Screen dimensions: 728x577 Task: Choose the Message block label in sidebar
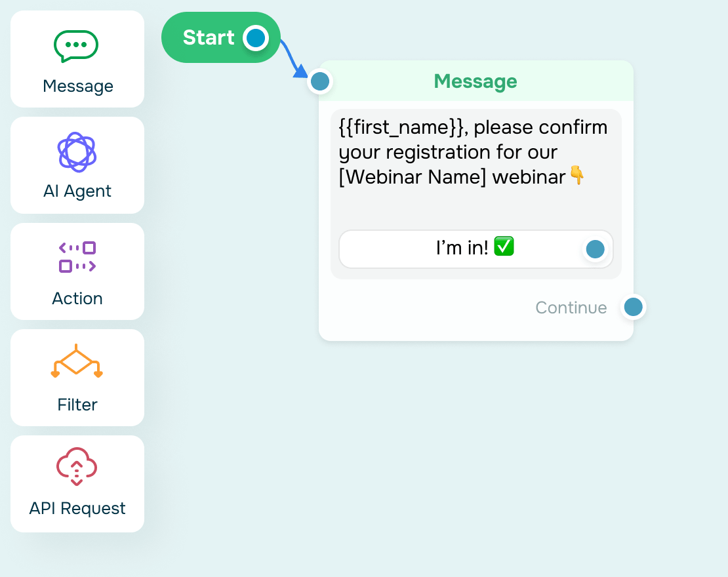pyautogui.click(x=78, y=86)
